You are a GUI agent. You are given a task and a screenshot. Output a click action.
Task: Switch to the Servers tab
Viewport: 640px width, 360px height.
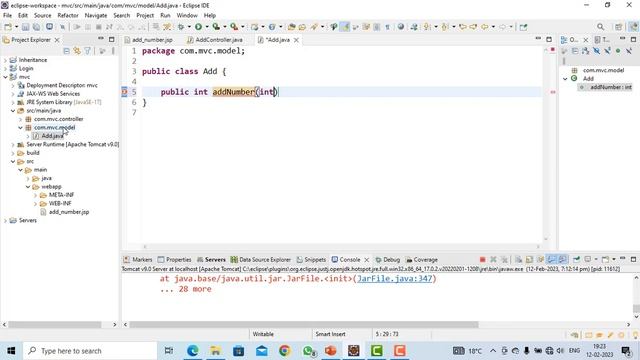point(211,260)
